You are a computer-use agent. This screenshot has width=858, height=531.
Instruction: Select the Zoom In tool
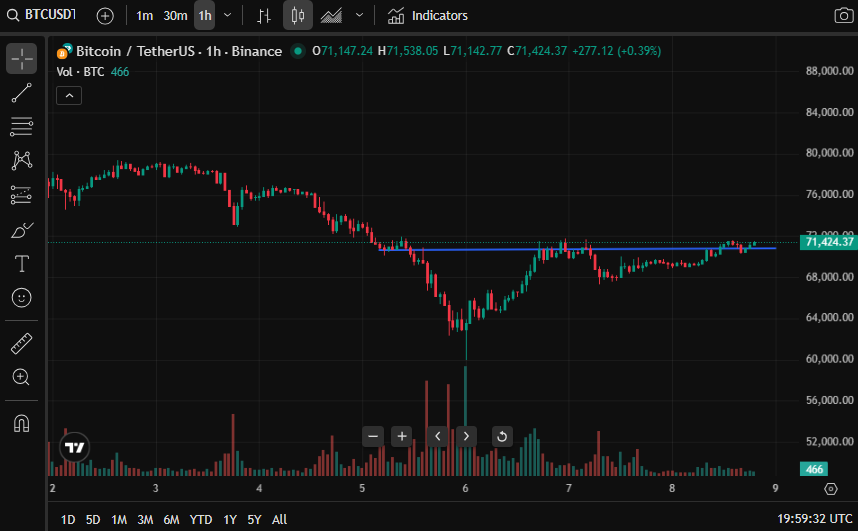pyautogui.click(x=21, y=377)
